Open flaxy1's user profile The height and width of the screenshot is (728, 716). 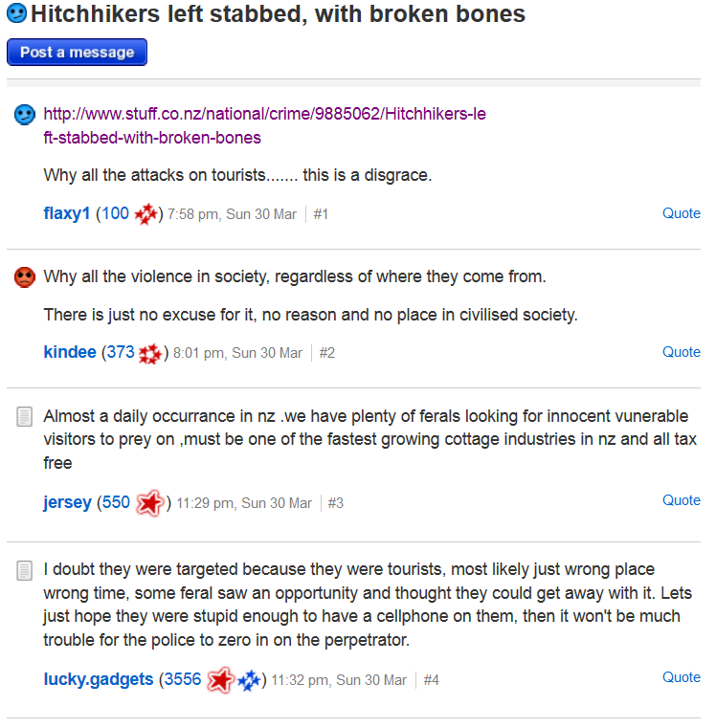pos(67,213)
